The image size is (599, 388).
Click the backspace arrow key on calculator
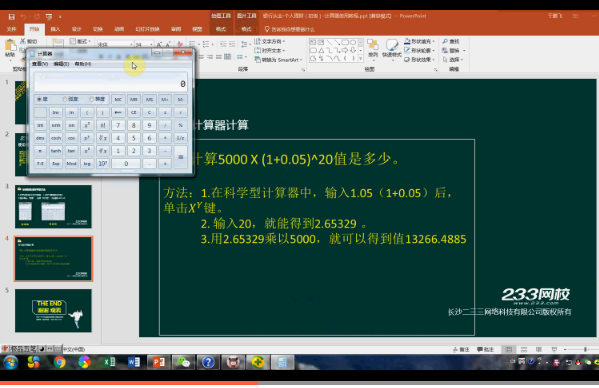pos(118,112)
